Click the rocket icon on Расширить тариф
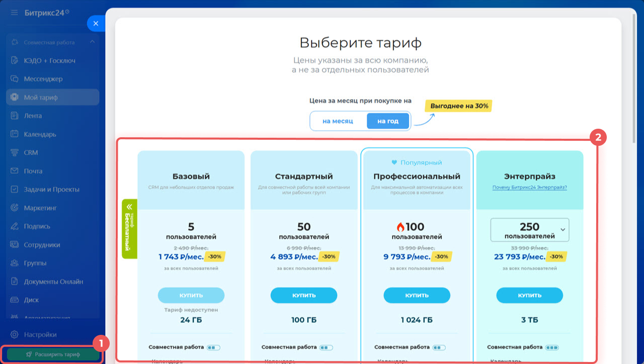The image size is (644, 364). coord(30,354)
